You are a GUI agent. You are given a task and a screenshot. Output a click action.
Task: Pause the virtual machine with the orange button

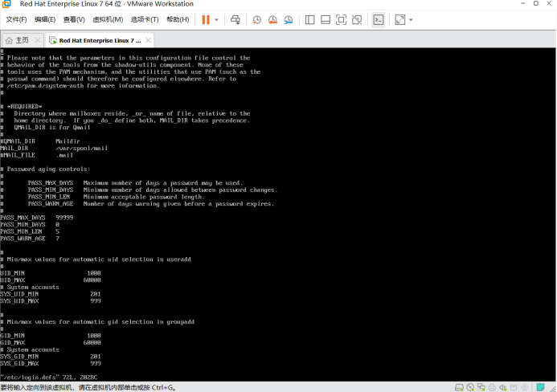(x=206, y=19)
